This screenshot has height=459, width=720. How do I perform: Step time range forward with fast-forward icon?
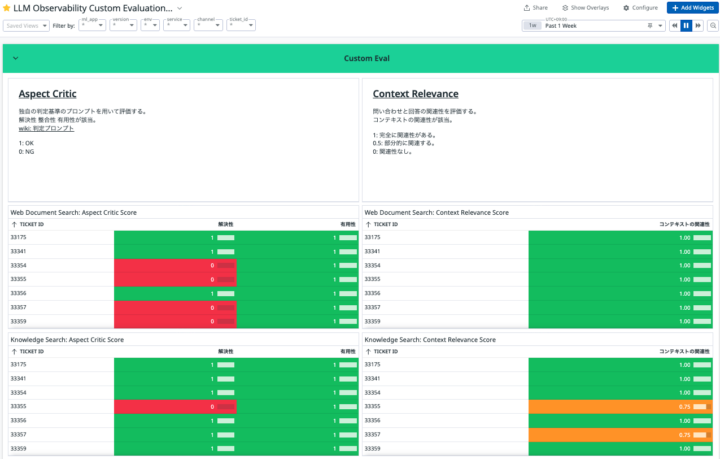pos(697,25)
